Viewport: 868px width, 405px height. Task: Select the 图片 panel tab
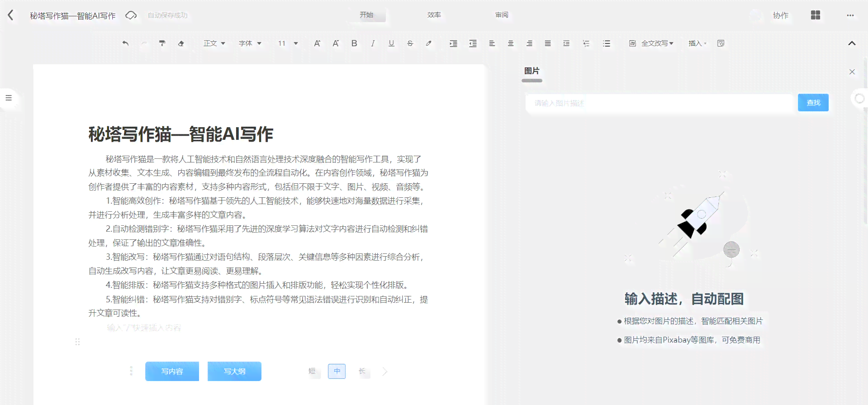tap(532, 71)
